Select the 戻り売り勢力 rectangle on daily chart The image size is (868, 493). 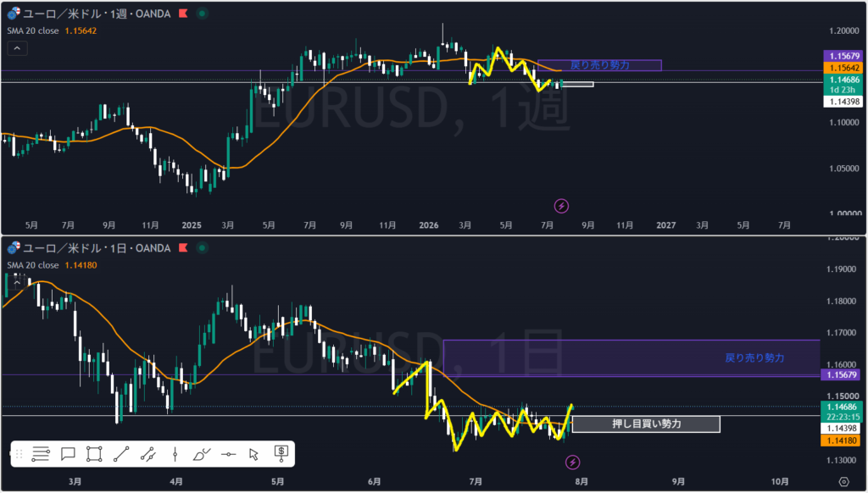[631, 358]
